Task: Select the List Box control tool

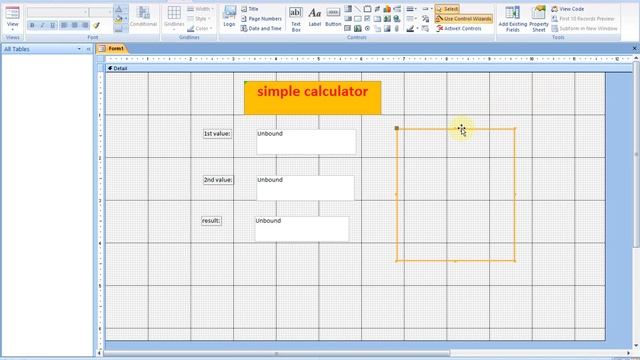Action: 348,18
